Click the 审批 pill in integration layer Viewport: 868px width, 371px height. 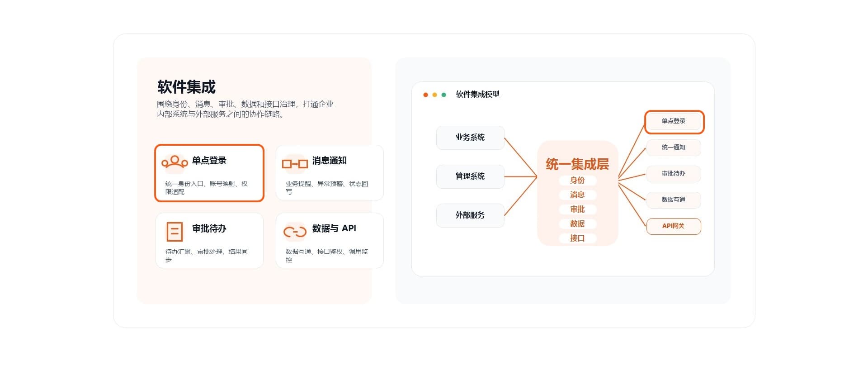577,209
